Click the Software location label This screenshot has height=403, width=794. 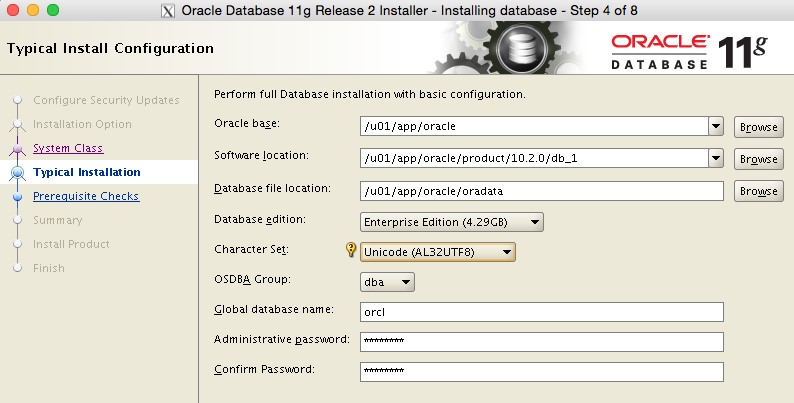coord(261,155)
